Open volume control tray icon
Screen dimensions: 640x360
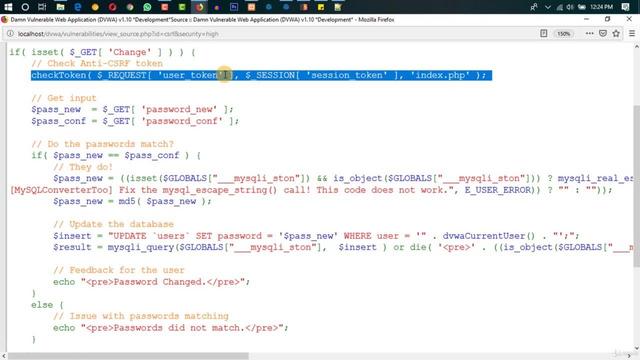tap(570, 7)
